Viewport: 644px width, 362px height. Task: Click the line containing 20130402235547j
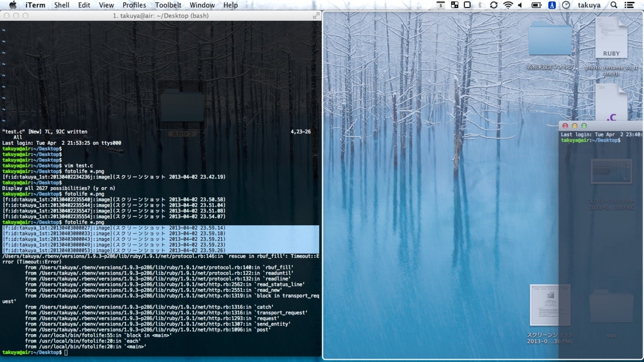(x=114, y=211)
